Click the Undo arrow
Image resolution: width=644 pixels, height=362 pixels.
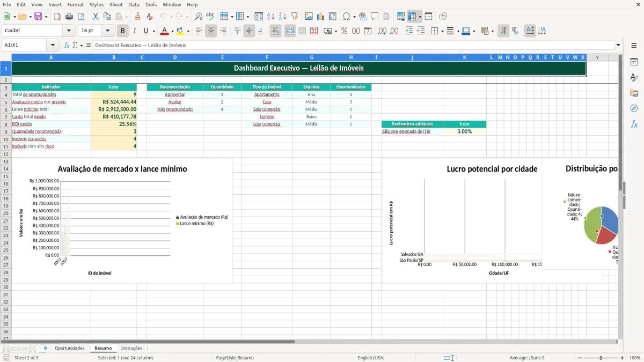163,17
